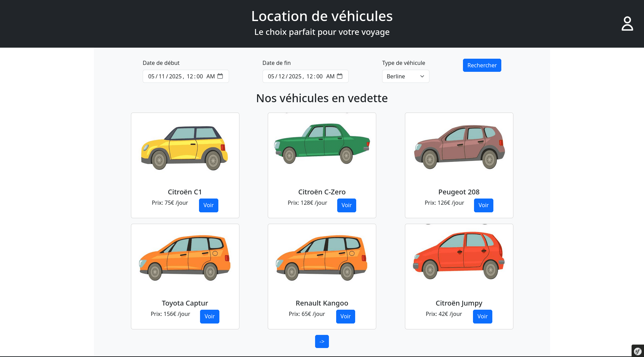Click Voir on the Toyota Captur card
The image size is (644, 357).
[209, 316]
